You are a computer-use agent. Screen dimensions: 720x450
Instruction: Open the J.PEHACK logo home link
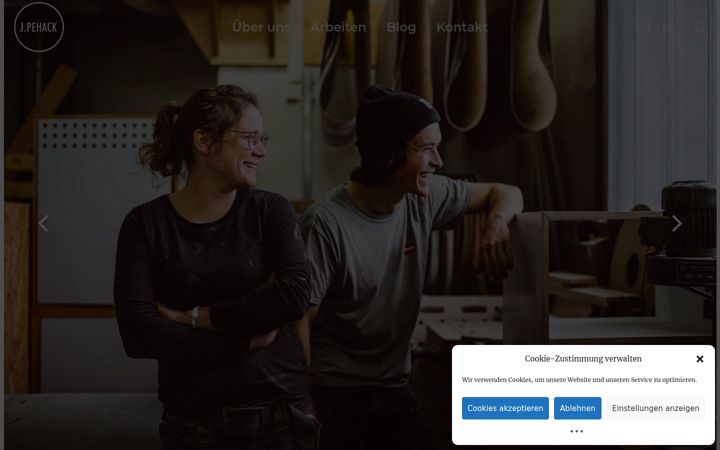pos(39,27)
